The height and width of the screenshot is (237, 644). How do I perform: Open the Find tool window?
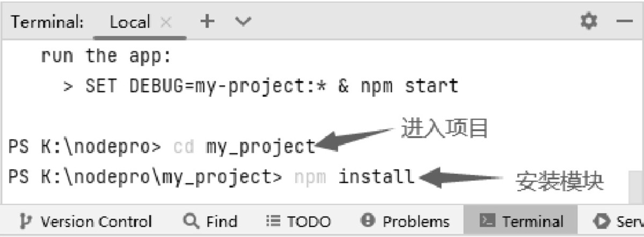tap(210, 221)
